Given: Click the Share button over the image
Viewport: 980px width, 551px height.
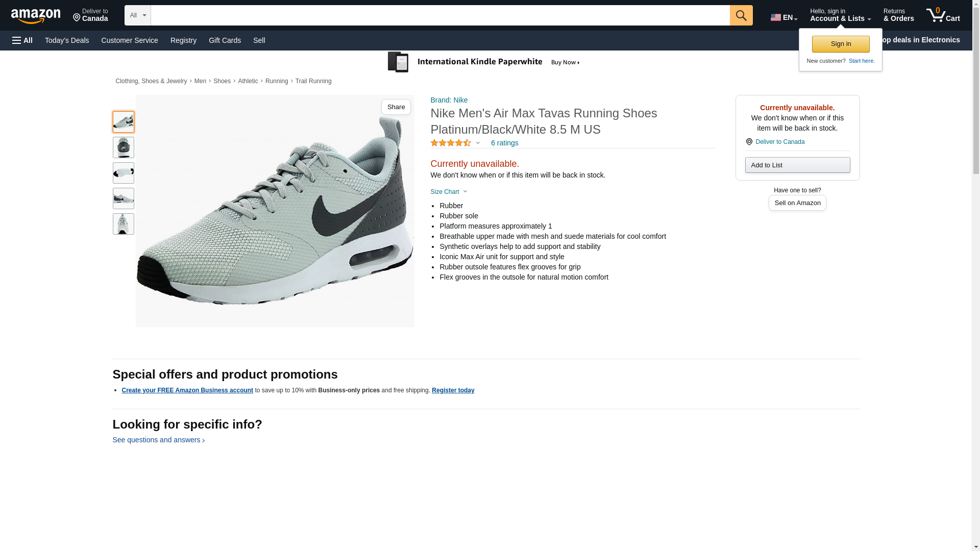Looking at the screenshot, I should 396,107.
